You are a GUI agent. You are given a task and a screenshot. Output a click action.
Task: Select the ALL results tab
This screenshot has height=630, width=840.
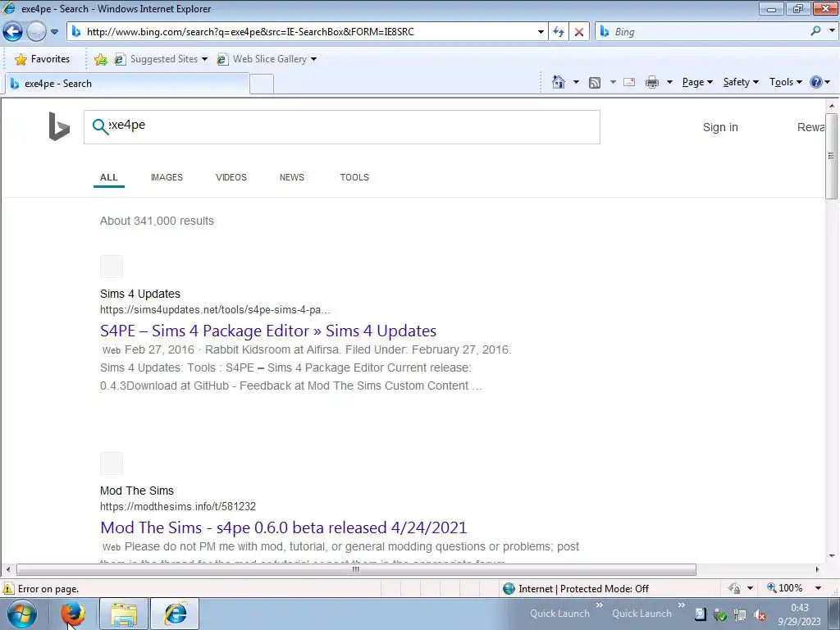point(109,177)
